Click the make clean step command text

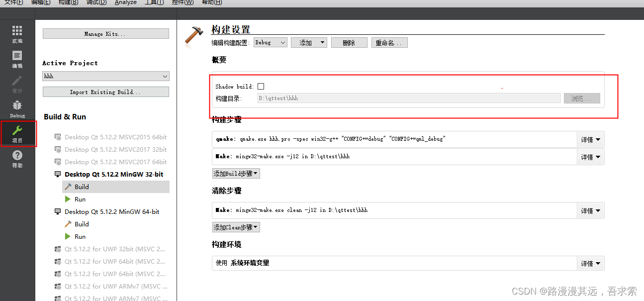291,210
